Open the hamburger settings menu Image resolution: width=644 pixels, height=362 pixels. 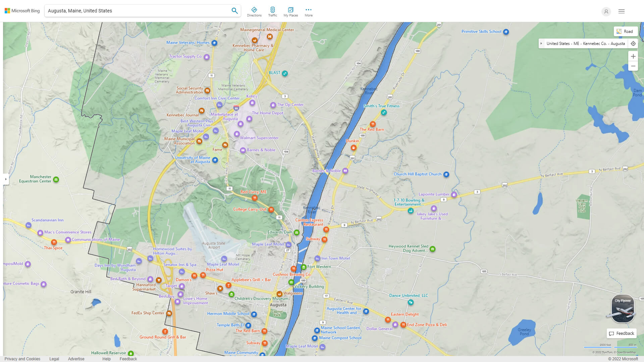click(621, 11)
